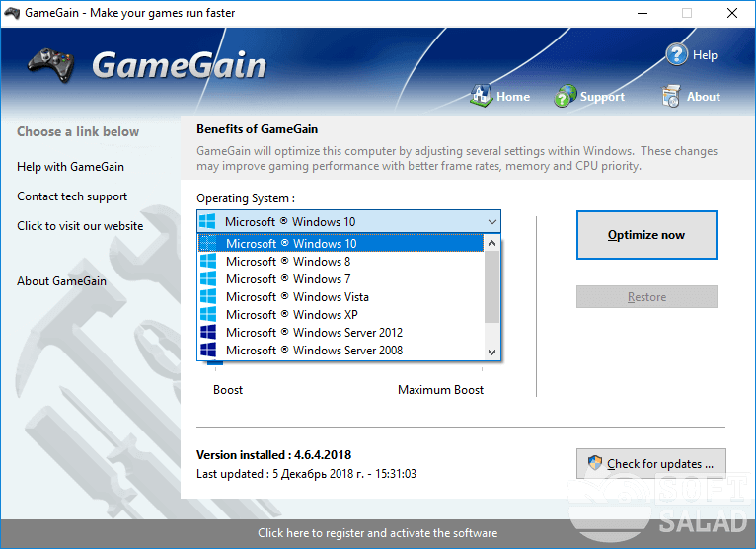Choose Microsoft Windows 7 in the list
This screenshot has height=549, width=756.
[x=340, y=279]
